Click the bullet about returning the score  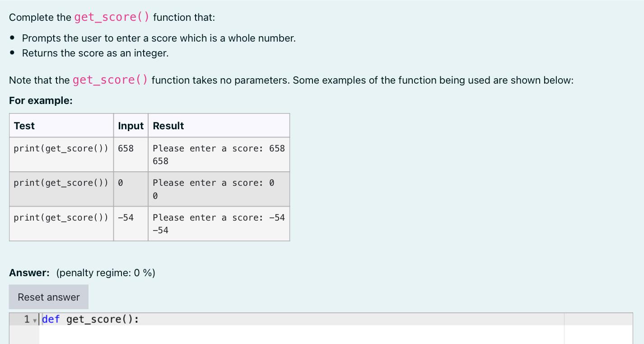click(x=94, y=53)
